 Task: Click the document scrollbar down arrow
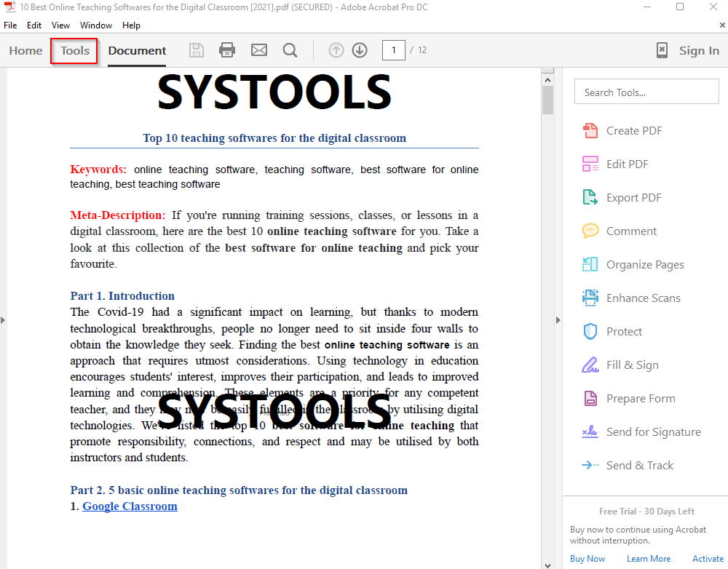(x=548, y=565)
